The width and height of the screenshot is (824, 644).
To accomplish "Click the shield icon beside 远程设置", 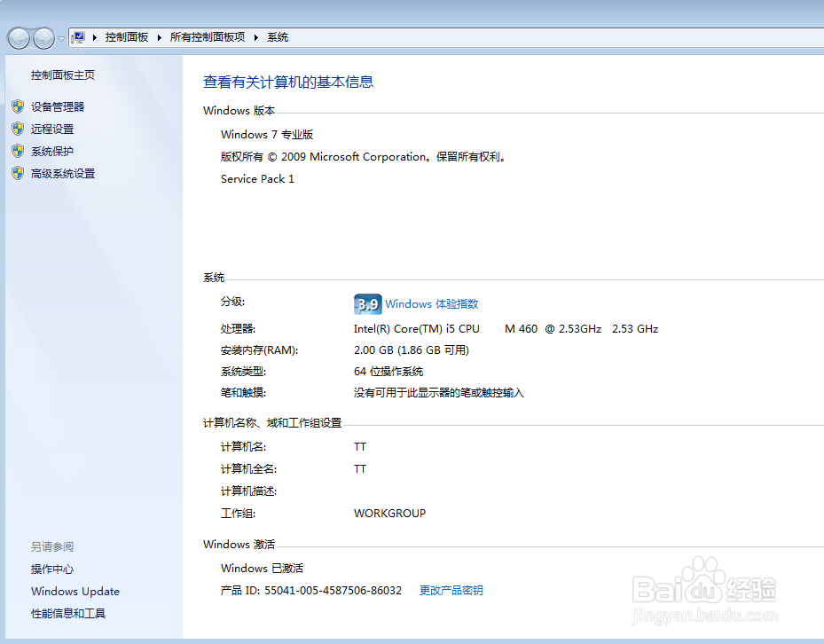I will pyautogui.click(x=19, y=129).
